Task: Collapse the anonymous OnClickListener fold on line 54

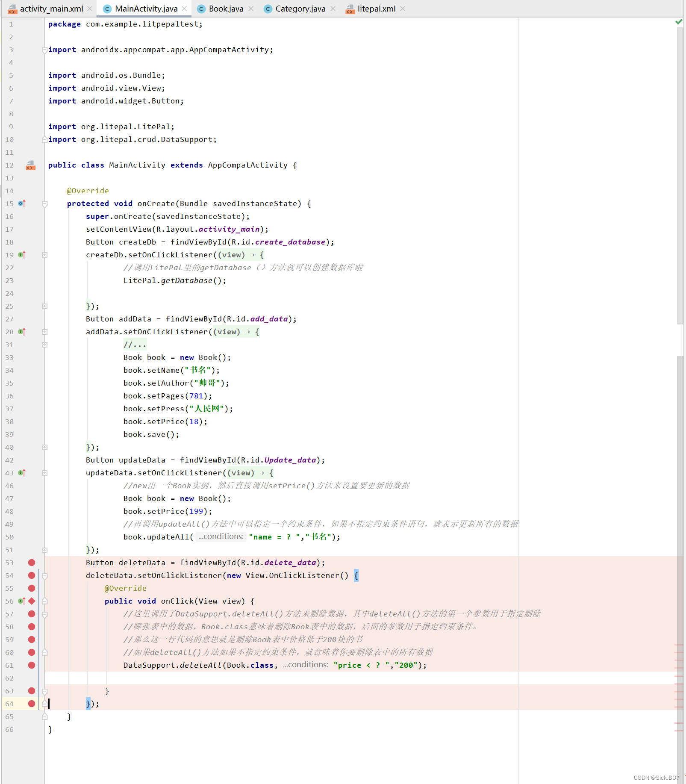Action: click(44, 576)
